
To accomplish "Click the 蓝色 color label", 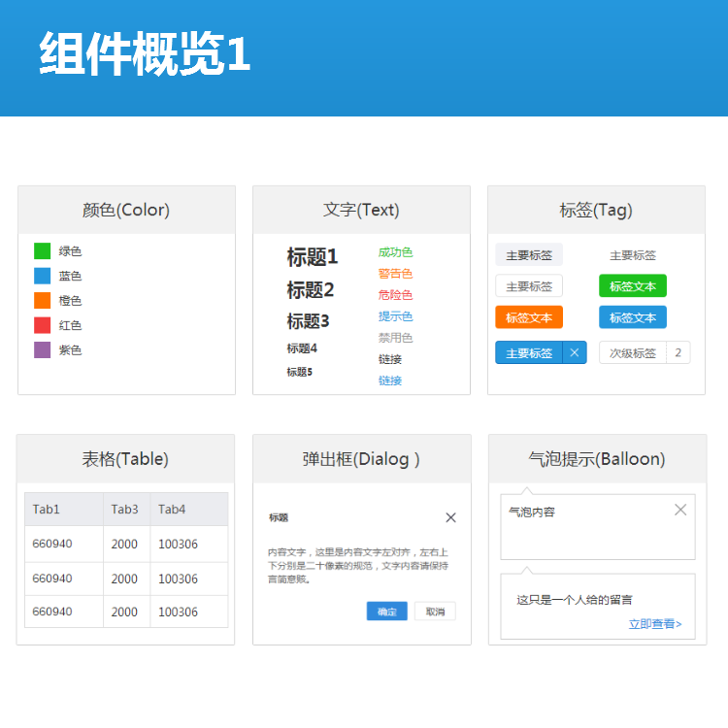I will point(70,276).
